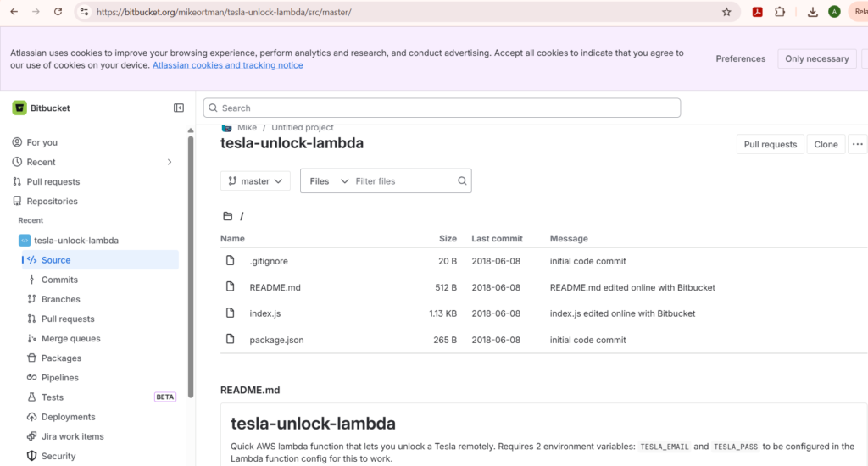Open the three-dots more actions menu
Viewport: 868px width, 466px height.
[x=858, y=144]
